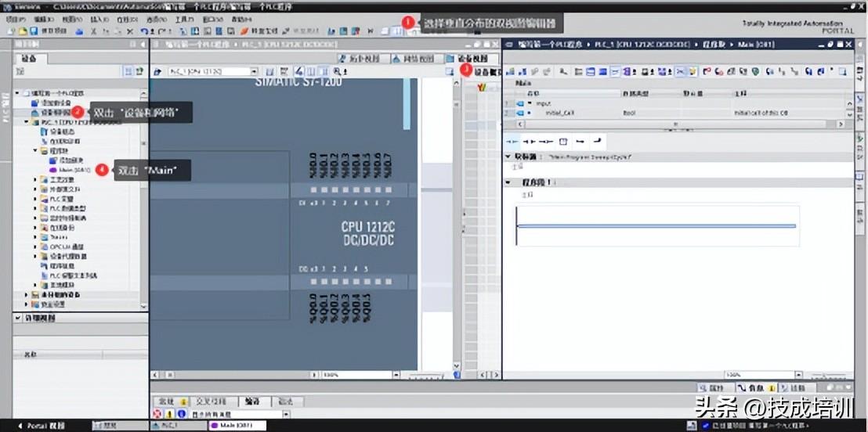The width and height of the screenshot is (868, 432).
Task: Click the 总览 overview button in bottom bar
Action: pyautogui.click(x=120, y=426)
